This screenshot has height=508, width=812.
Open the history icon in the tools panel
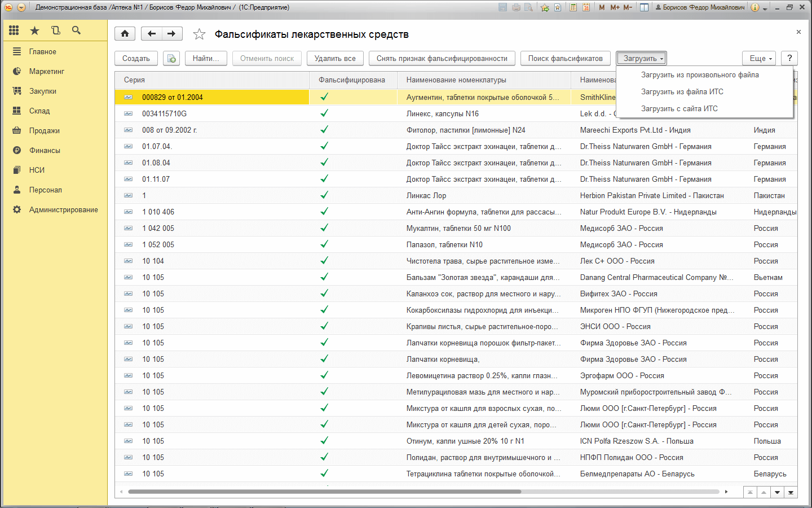(55, 30)
